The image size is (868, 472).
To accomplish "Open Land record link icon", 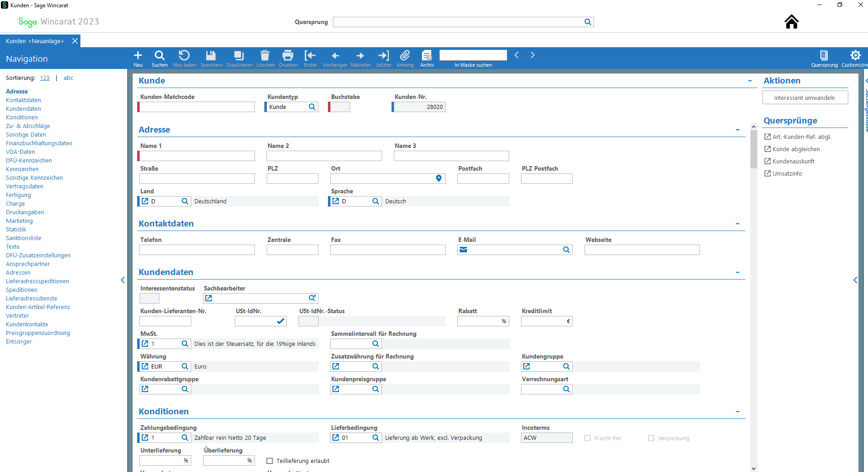I will point(145,201).
